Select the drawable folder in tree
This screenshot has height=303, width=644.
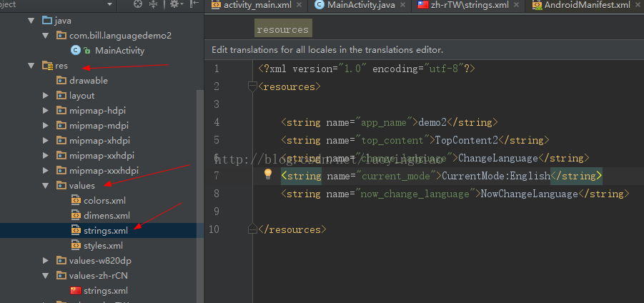[x=89, y=81]
